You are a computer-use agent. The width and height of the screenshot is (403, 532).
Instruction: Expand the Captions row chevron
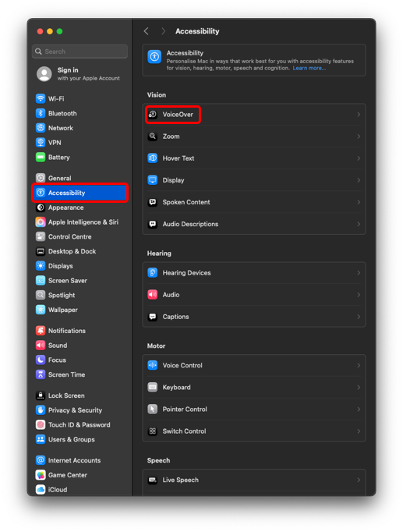coord(359,317)
